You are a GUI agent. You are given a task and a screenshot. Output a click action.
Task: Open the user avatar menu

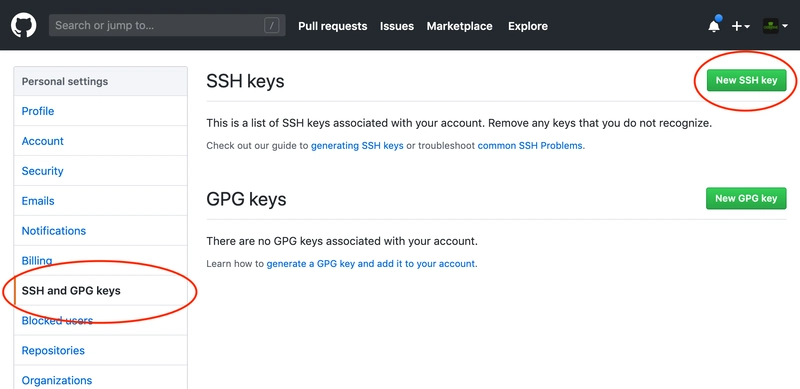click(775, 26)
